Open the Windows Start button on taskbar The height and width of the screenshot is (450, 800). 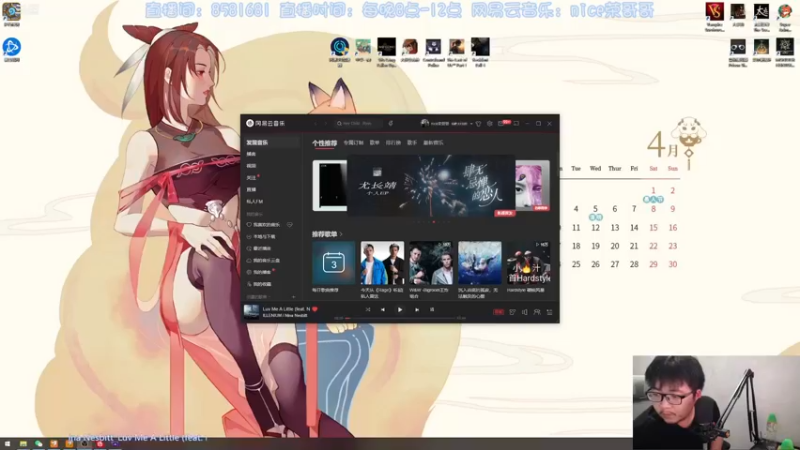(7, 444)
